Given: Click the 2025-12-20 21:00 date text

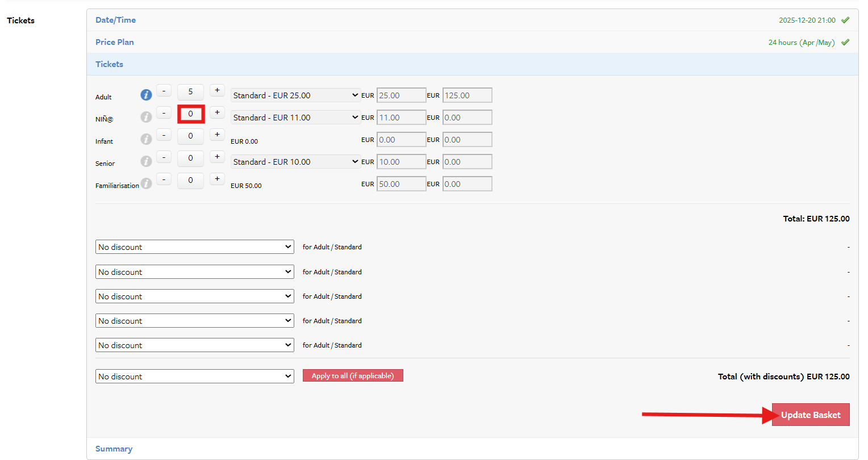Looking at the screenshot, I should click(807, 20).
